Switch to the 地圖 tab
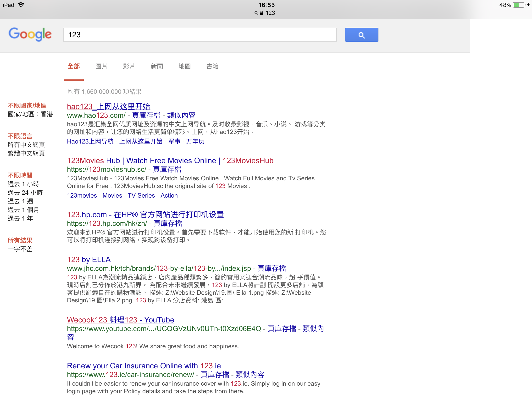532x399 pixels. pyautogui.click(x=184, y=66)
